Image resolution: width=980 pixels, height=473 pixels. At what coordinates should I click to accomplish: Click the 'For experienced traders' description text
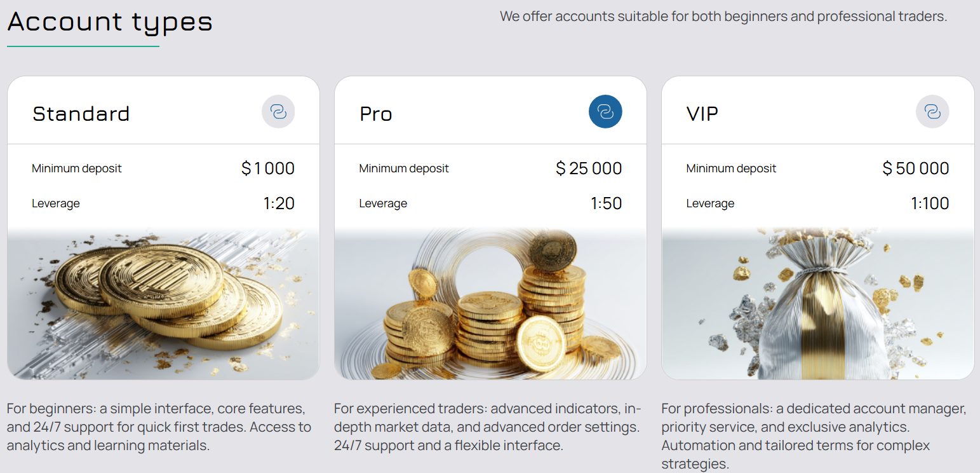click(x=487, y=427)
